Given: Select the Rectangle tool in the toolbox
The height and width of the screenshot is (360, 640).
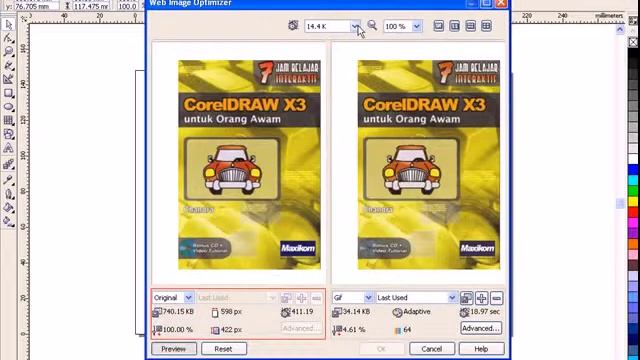Looking at the screenshot, I should [8, 93].
